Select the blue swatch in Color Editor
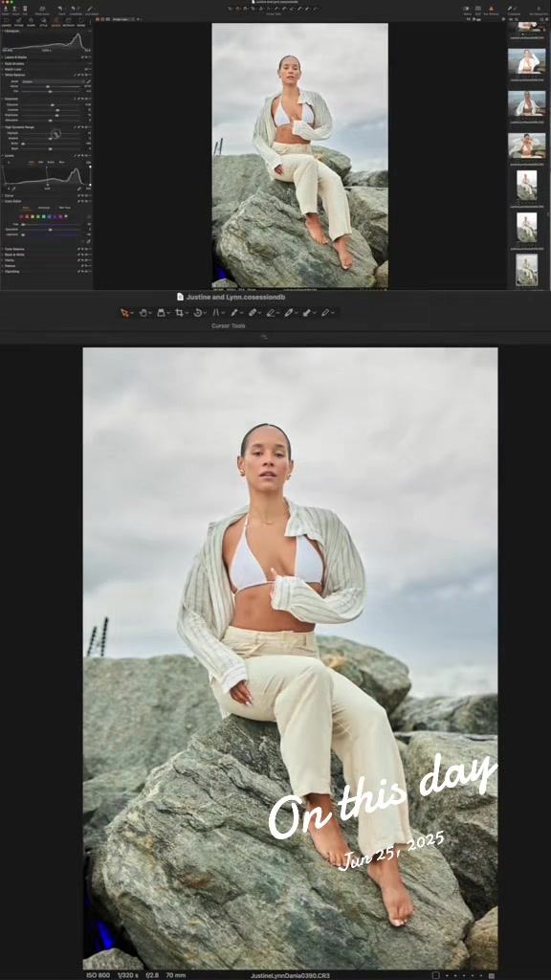 (x=49, y=217)
